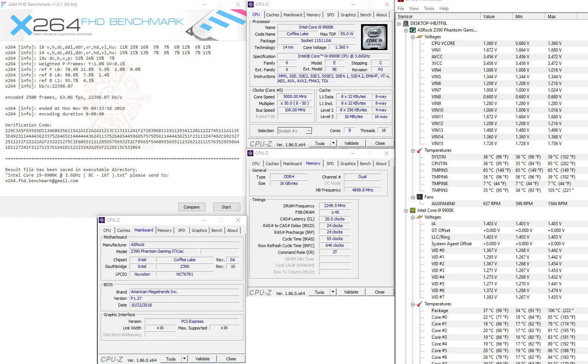Click the "encoded 2500 frames, 63.06 fps" result line
588x364 pixels.
[64, 97]
